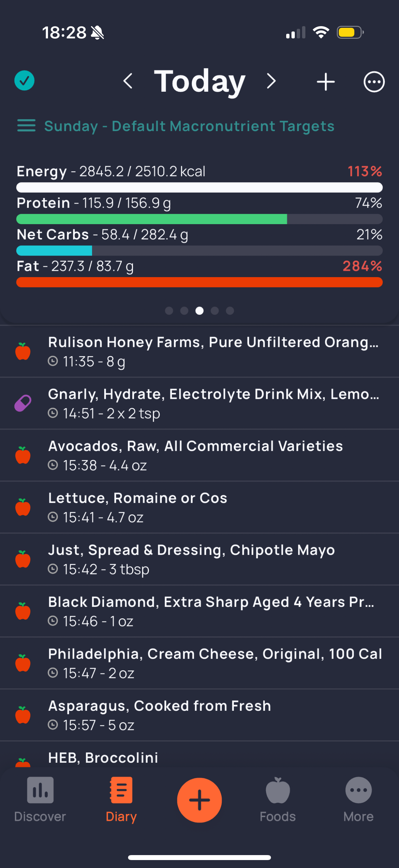Tap the purple pill supplement icon
This screenshot has height=868, width=399.
tap(23, 403)
